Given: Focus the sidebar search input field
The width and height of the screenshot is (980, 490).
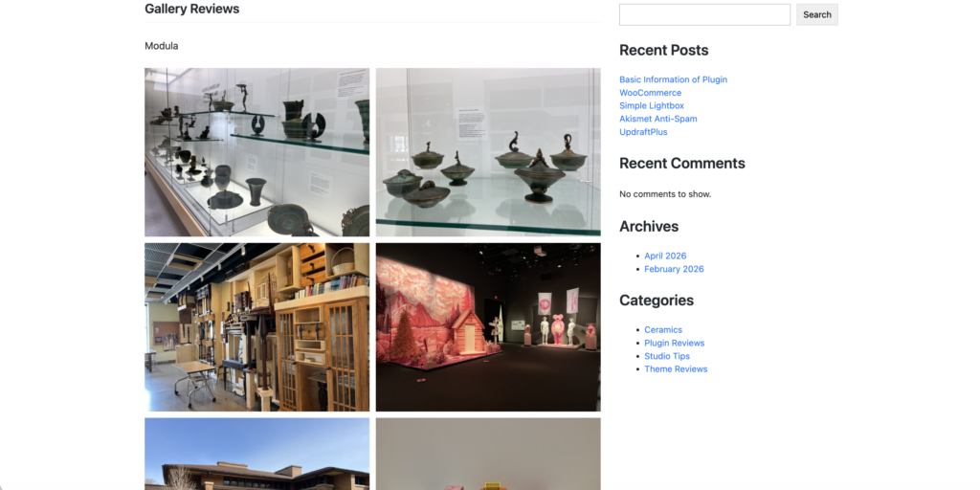Looking at the screenshot, I should click(x=704, y=14).
